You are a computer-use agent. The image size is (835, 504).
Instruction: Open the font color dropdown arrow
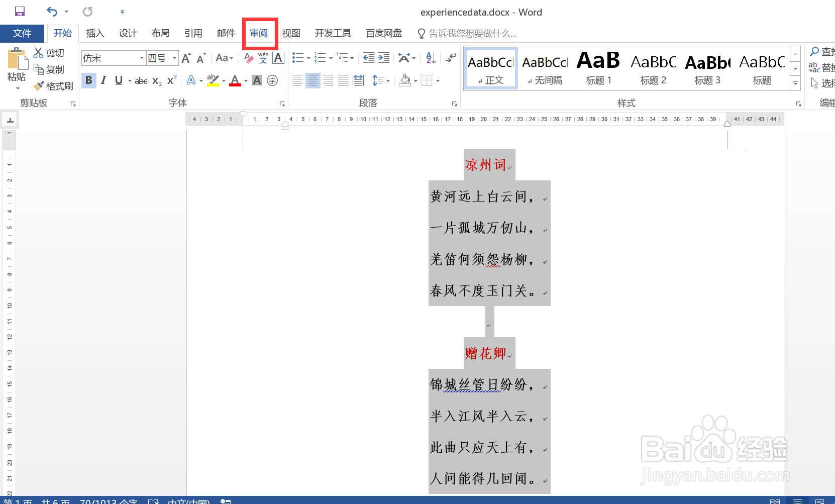(245, 80)
